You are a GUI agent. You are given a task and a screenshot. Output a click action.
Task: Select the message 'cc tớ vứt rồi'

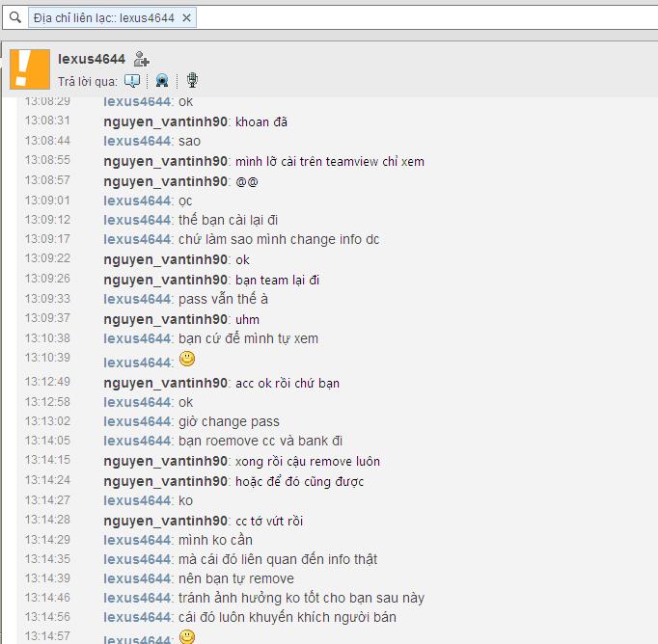[269, 522]
